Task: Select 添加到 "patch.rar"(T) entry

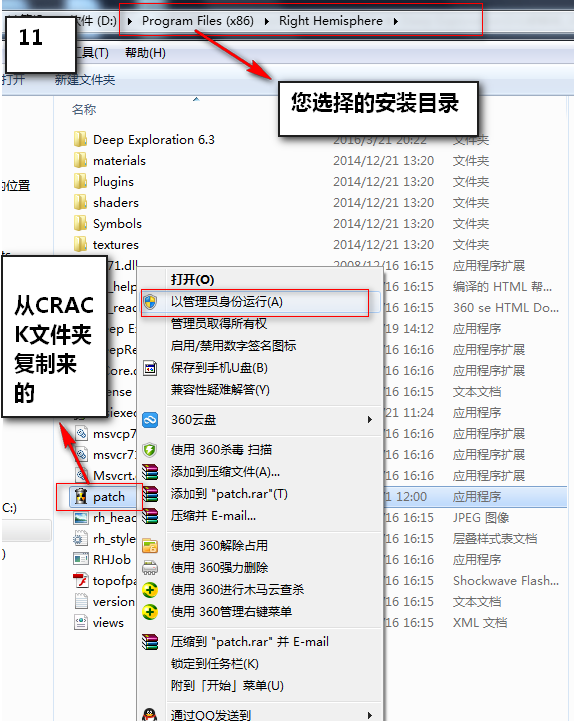Action: tap(229, 494)
